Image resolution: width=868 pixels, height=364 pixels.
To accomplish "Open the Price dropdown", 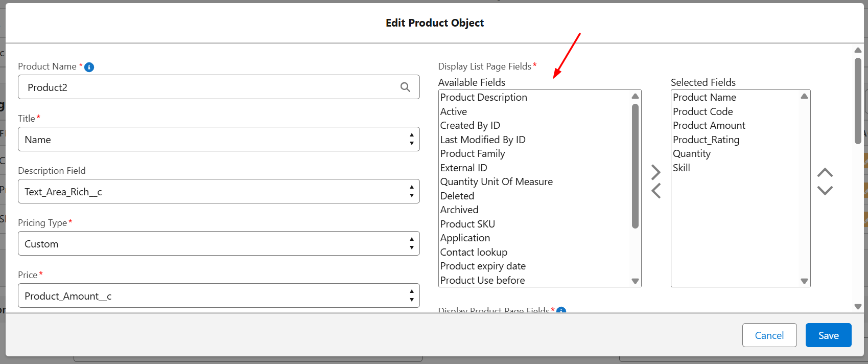I will 219,296.
